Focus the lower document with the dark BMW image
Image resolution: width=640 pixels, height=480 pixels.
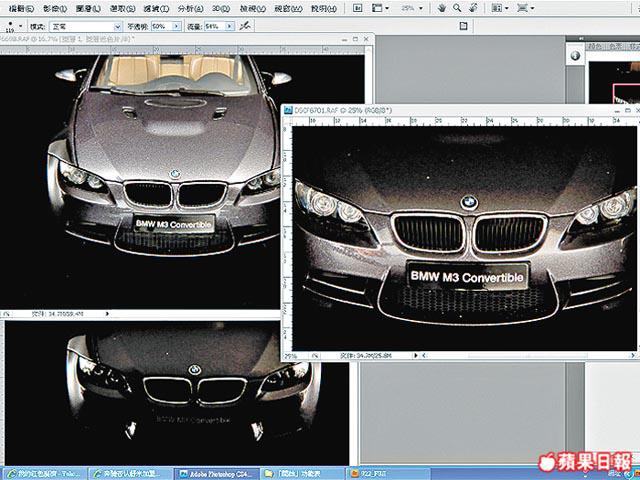coord(176,393)
